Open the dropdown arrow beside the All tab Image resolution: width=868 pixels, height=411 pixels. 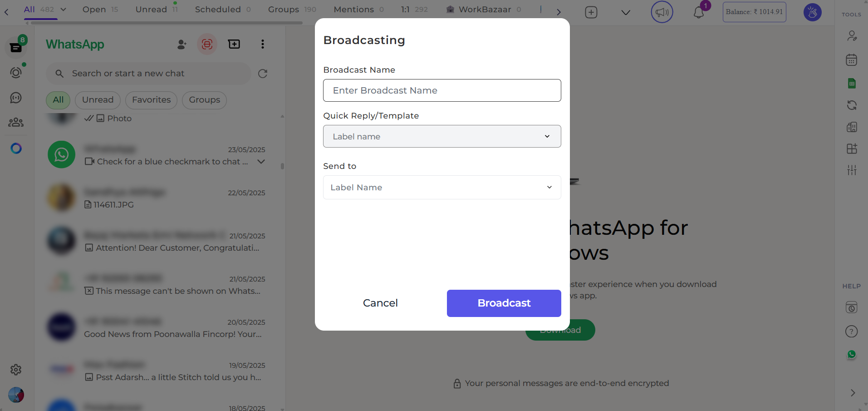pyautogui.click(x=63, y=9)
